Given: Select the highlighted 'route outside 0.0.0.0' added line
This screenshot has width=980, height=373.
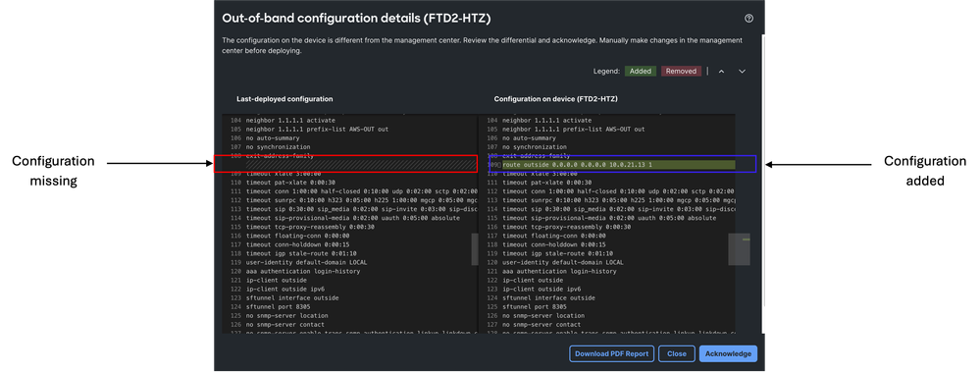Looking at the screenshot, I should coord(619,165).
